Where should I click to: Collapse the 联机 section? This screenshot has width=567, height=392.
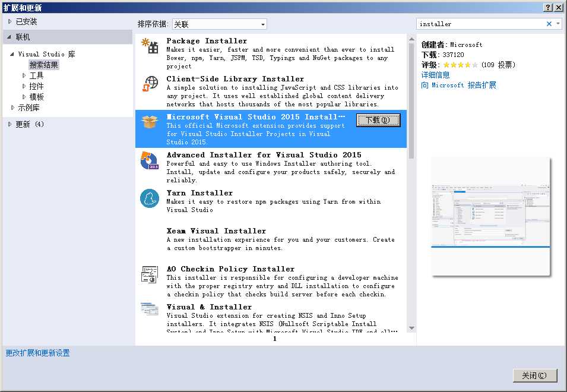(9, 37)
